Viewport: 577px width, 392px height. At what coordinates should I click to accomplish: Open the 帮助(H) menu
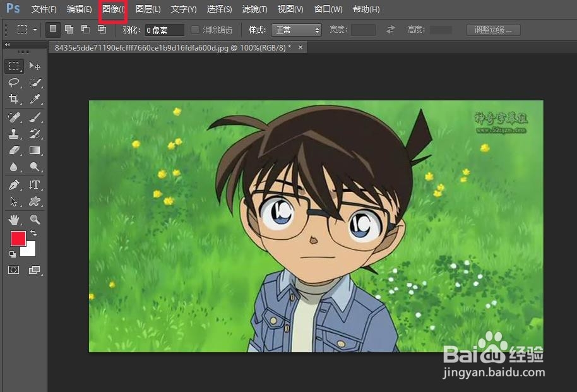pos(366,9)
